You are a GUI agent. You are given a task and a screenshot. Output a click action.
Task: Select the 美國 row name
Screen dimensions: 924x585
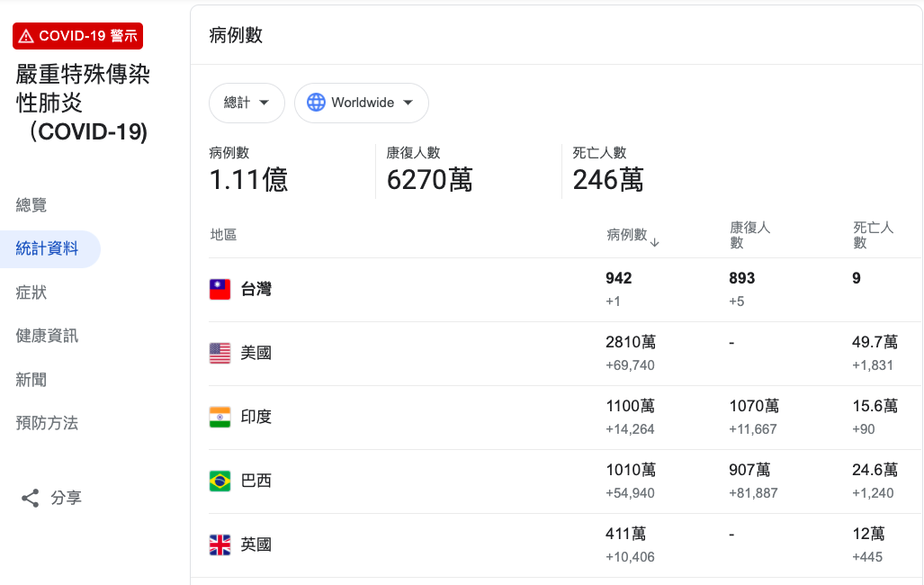(256, 353)
